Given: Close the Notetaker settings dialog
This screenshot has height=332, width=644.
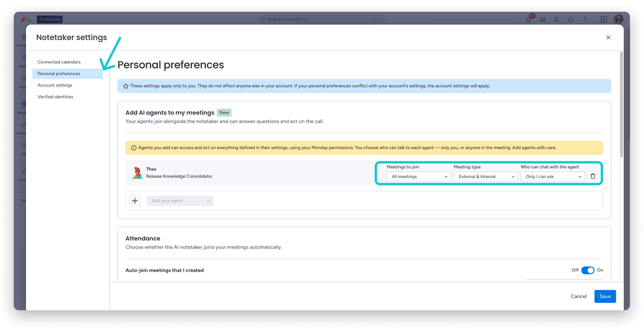Looking at the screenshot, I should (x=608, y=38).
